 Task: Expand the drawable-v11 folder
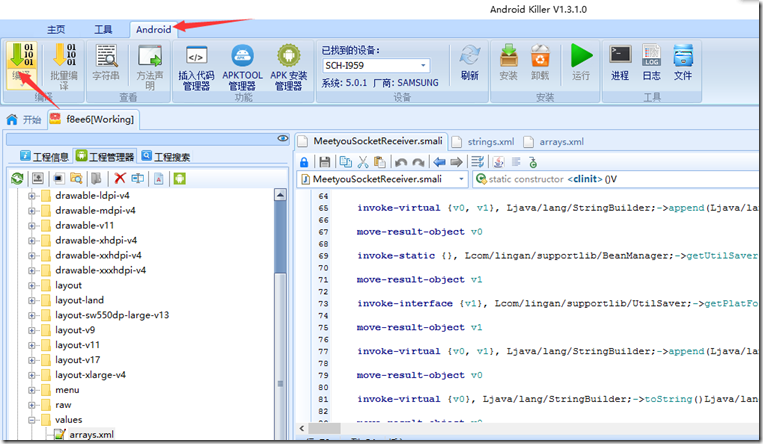point(32,226)
